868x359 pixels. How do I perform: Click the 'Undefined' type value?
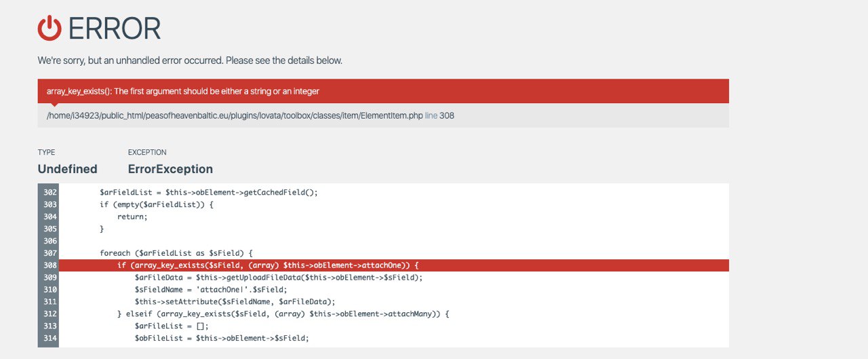click(67, 169)
